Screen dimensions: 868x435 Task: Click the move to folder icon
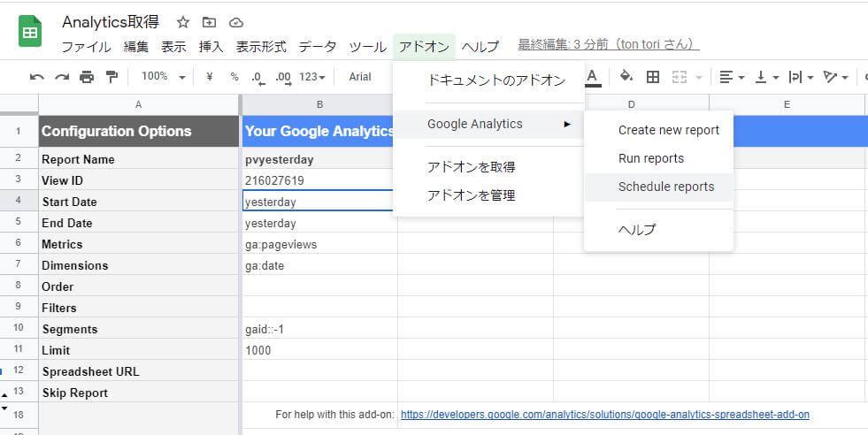(x=209, y=22)
